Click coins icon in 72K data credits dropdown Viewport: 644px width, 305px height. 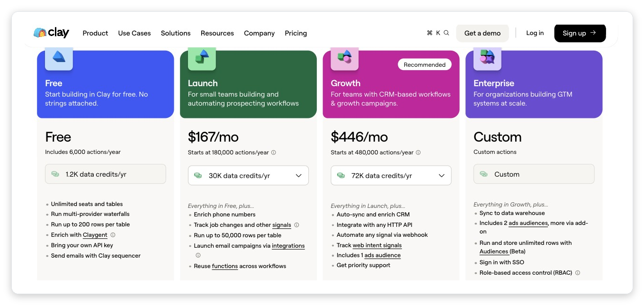click(341, 176)
